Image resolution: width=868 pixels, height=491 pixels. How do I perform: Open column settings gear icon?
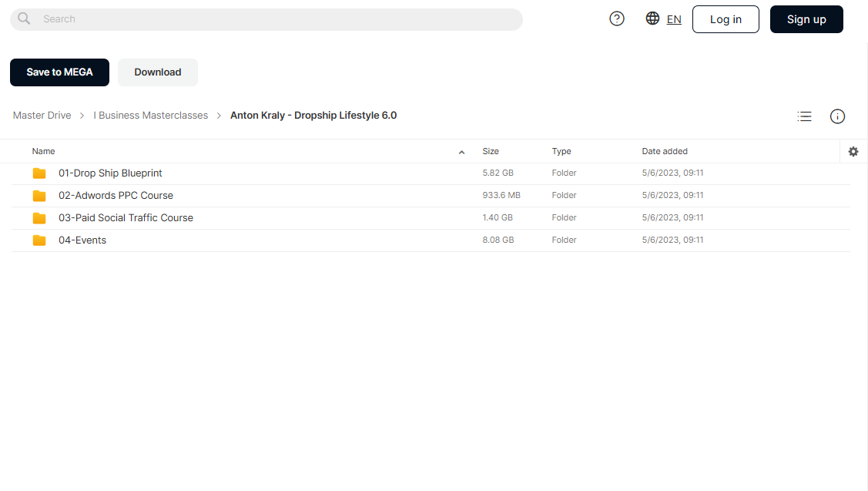click(x=853, y=151)
